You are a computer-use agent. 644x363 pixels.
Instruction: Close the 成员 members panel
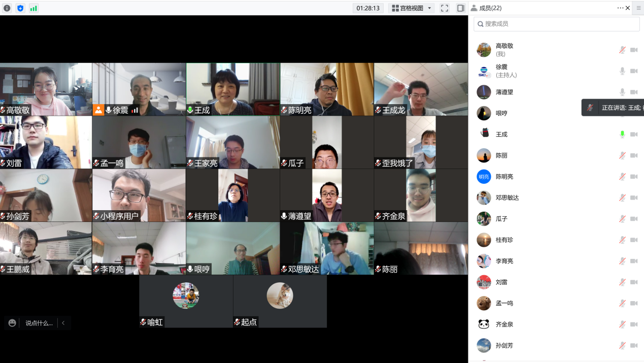pos(628,8)
